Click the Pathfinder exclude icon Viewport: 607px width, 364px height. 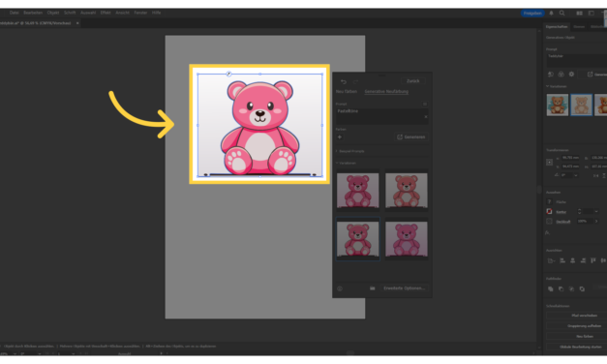coord(582,288)
